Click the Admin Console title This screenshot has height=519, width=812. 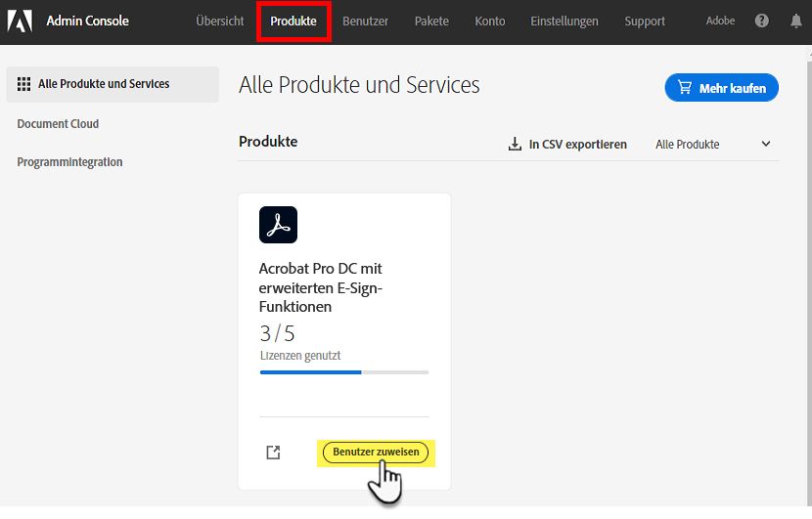[87, 21]
